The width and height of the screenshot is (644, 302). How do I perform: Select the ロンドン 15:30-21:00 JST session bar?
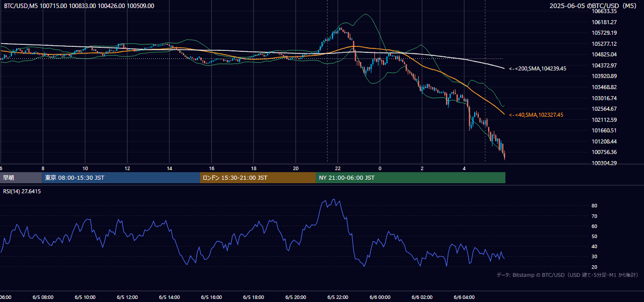pyautogui.click(x=258, y=178)
